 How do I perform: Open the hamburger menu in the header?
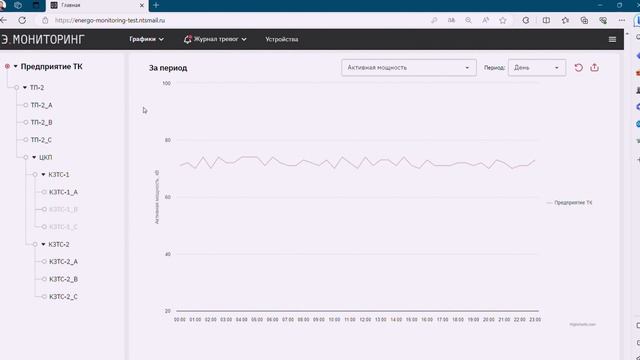coord(612,39)
